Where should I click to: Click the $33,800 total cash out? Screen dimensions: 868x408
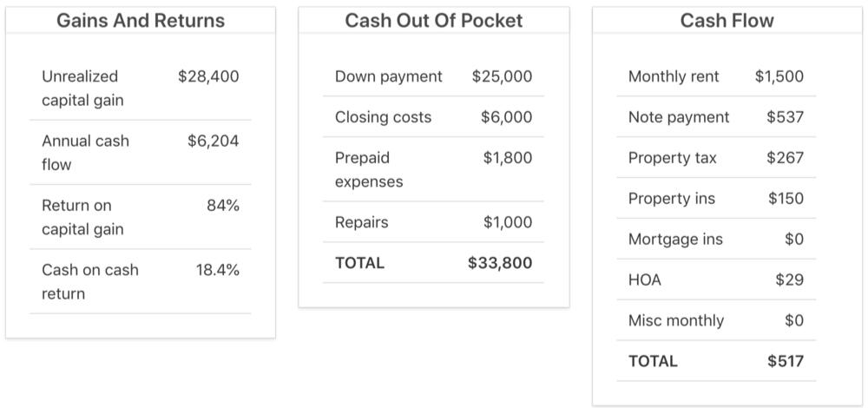point(499,263)
